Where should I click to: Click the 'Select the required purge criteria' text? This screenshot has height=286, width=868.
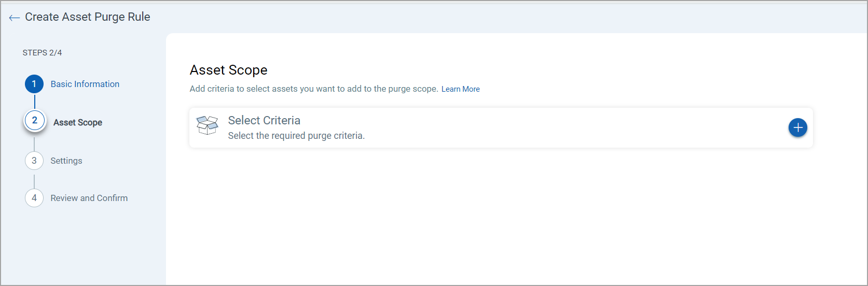[296, 136]
